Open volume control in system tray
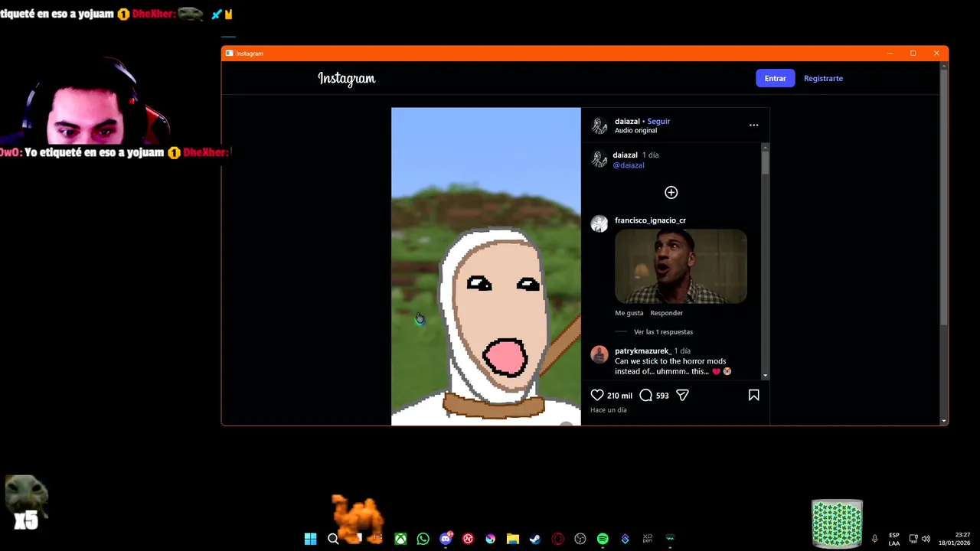Image resolution: width=980 pixels, height=551 pixels. 926,539
